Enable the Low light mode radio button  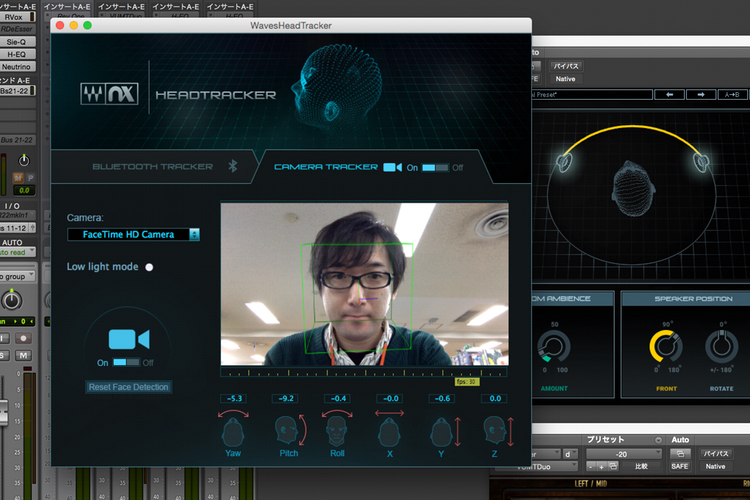tap(149, 267)
